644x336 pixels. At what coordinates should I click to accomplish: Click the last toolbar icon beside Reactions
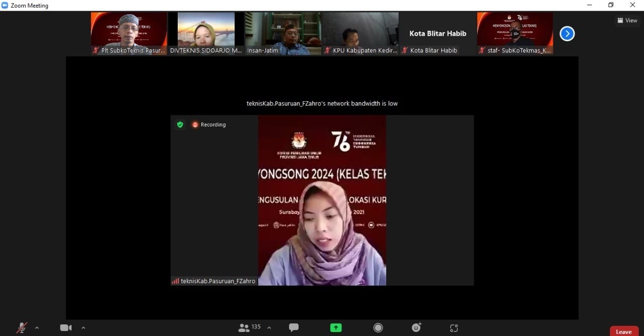(x=454, y=328)
